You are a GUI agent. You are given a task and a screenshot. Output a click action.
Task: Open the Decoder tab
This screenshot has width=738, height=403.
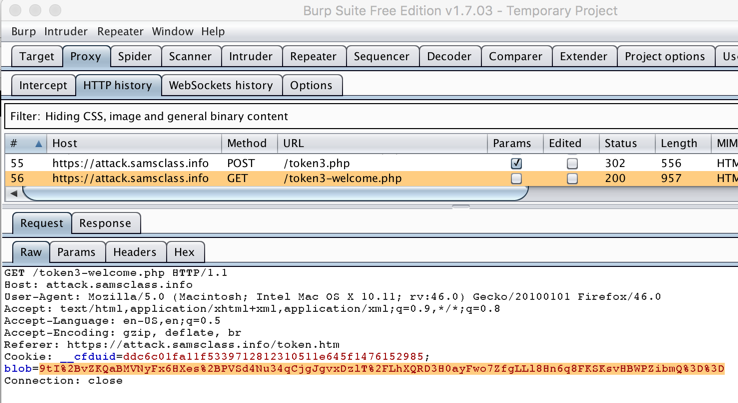click(x=449, y=56)
